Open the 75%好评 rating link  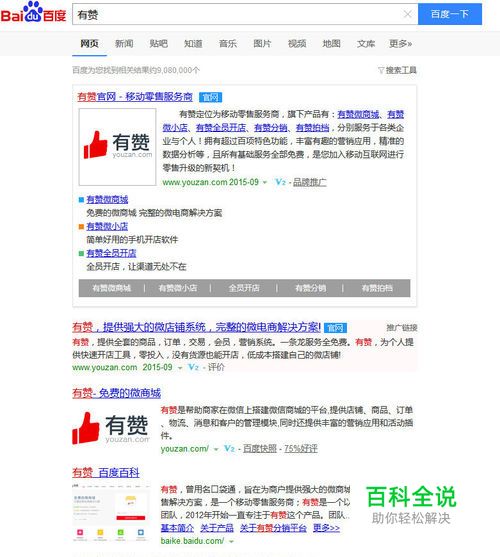[300, 449]
